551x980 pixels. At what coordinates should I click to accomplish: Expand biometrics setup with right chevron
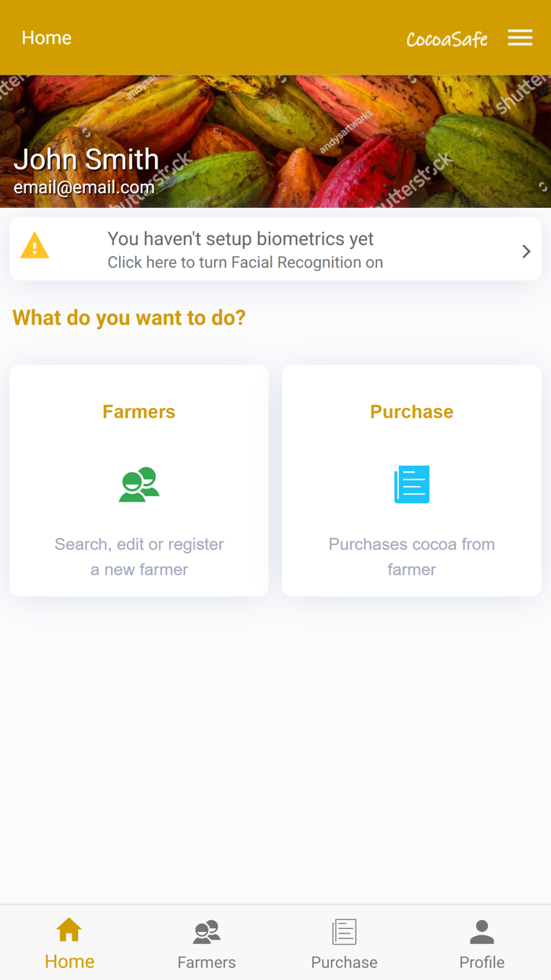527,251
